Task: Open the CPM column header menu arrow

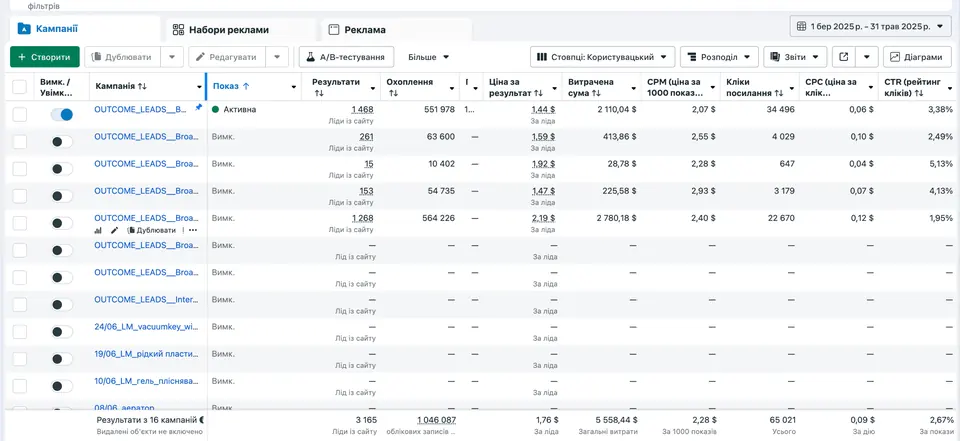Action: [711, 88]
